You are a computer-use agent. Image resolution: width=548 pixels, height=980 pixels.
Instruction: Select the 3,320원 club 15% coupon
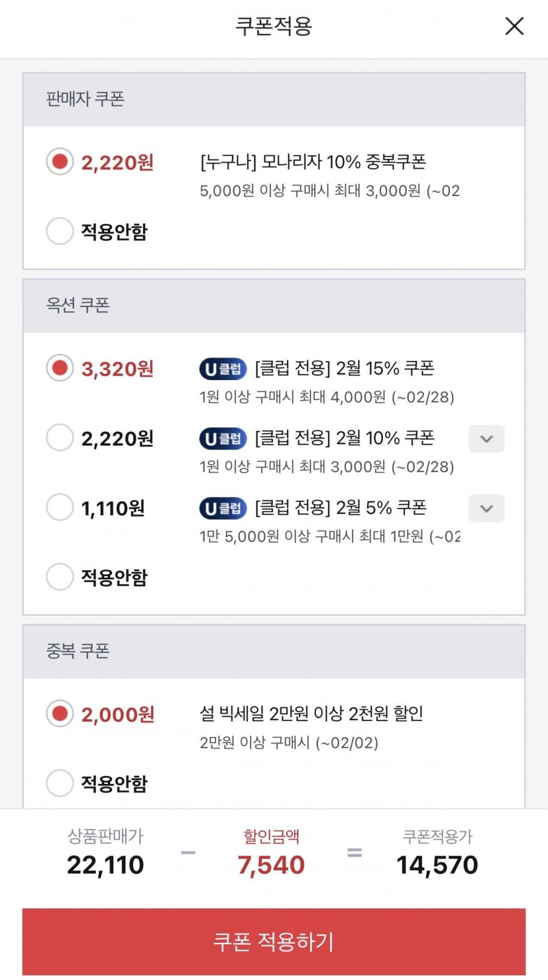point(60,368)
